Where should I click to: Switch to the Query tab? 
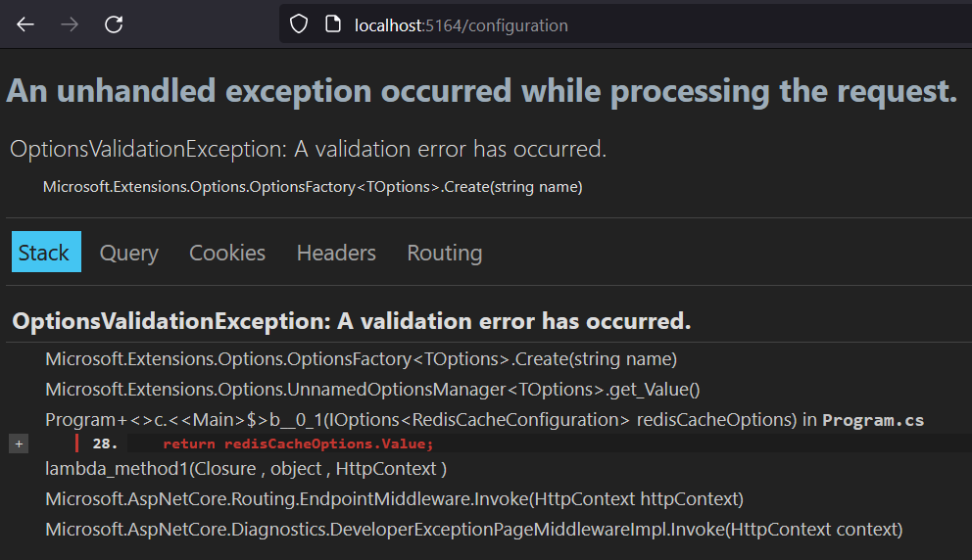click(x=129, y=253)
